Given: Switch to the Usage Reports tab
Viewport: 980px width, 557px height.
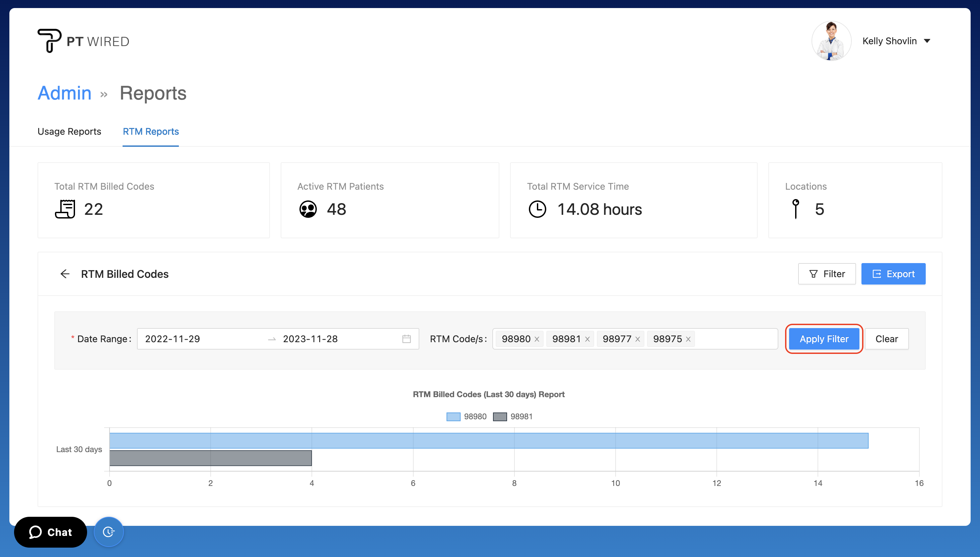Looking at the screenshot, I should tap(69, 131).
